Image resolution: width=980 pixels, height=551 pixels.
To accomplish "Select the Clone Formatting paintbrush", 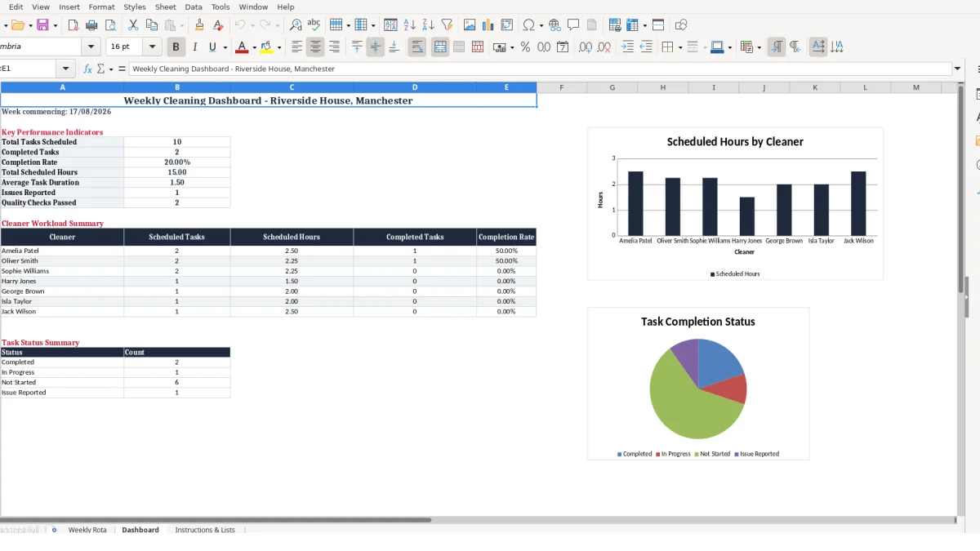I will pyautogui.click(x=199, y=25).
